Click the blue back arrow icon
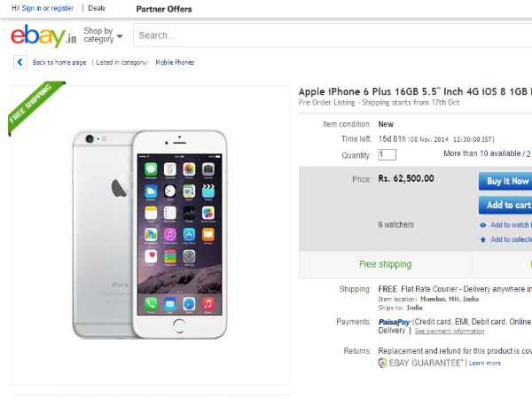532x399 pixels. coord(20,62)
